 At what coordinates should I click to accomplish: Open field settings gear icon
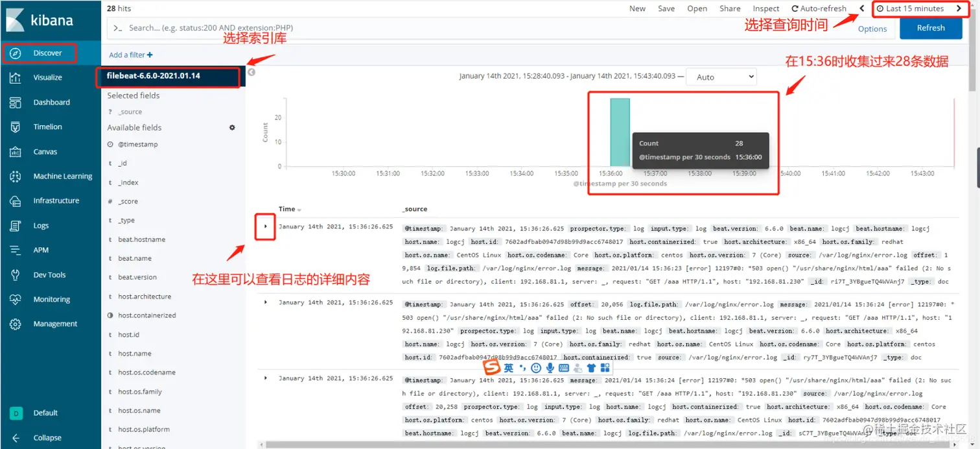(x=232, y=128)
